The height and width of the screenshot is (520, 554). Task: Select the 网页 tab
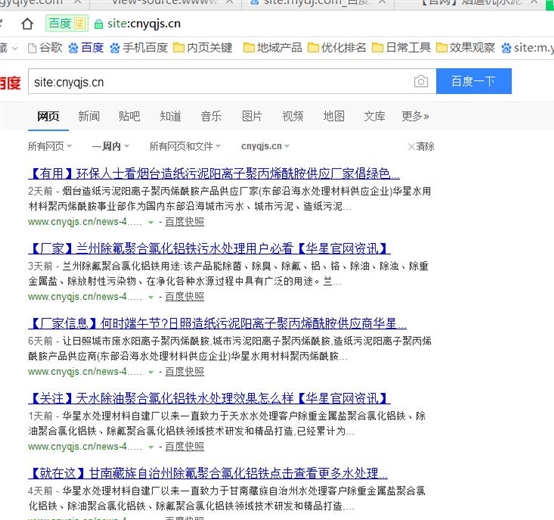(48, 116)
